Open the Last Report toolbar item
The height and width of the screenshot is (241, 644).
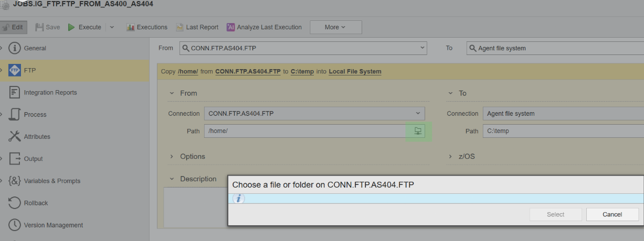coord(197,27)
